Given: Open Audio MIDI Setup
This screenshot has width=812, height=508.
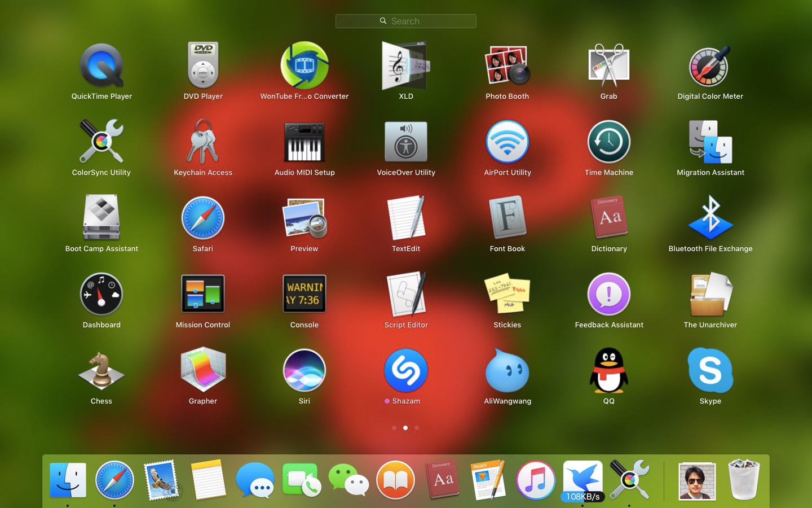Looking at the screenshot, I should [304, 142].
